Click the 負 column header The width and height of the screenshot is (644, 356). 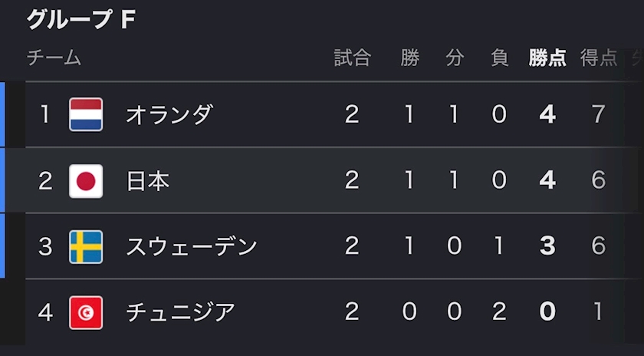click(x=499, y=58)
